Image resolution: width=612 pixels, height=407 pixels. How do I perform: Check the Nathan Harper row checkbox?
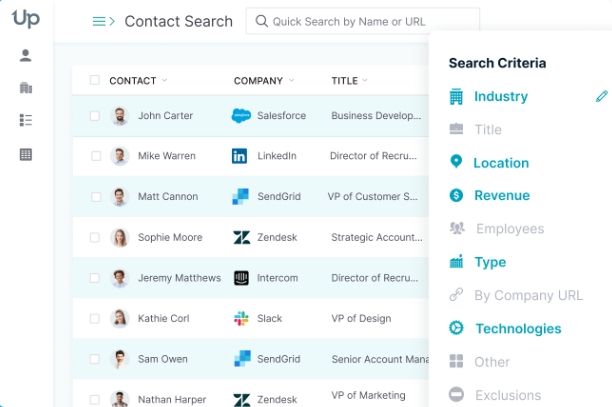click(x=94, y=400)
